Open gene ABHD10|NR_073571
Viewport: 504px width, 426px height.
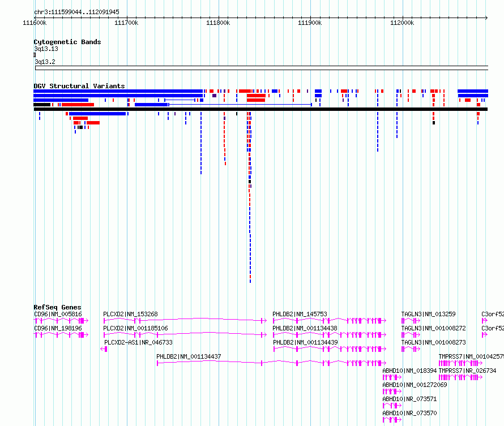pos(409,399)
